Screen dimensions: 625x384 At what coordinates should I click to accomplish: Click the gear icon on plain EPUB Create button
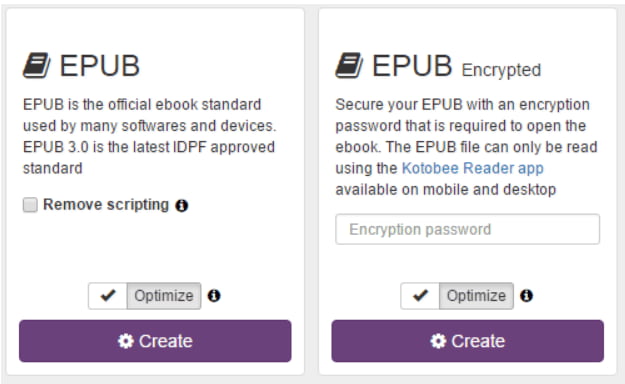[x=126, y=341]
